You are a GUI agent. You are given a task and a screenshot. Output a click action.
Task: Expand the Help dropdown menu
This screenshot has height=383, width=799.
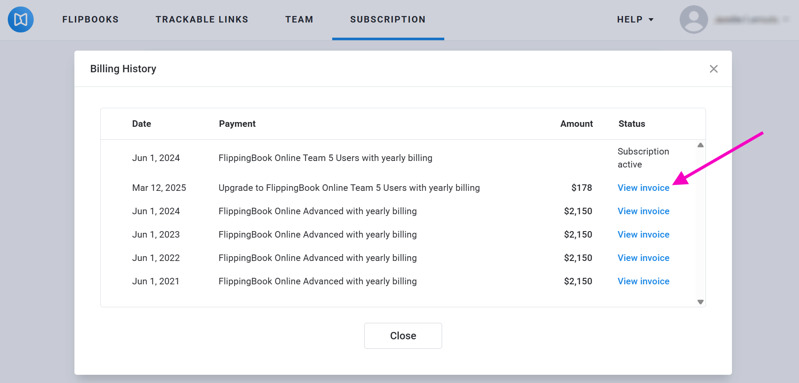pos(635,20)
